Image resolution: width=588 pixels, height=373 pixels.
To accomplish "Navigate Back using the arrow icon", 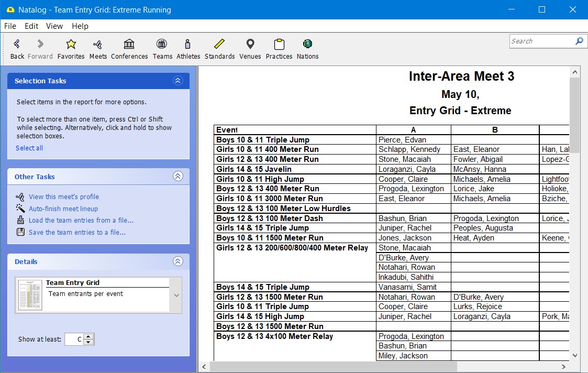I will point(17,49).
